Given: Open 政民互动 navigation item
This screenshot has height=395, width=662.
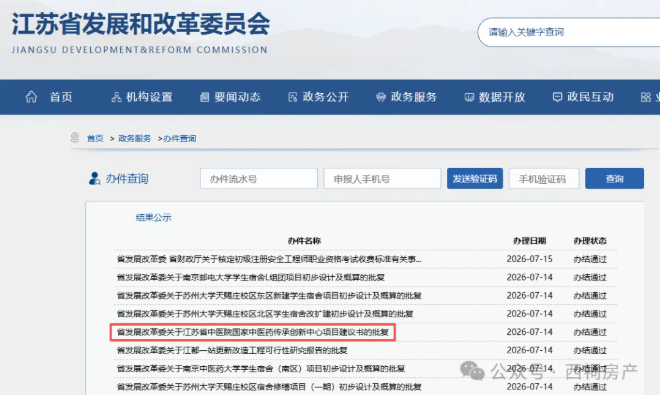Looking at the screenshot, I should [x=590, y=97].
